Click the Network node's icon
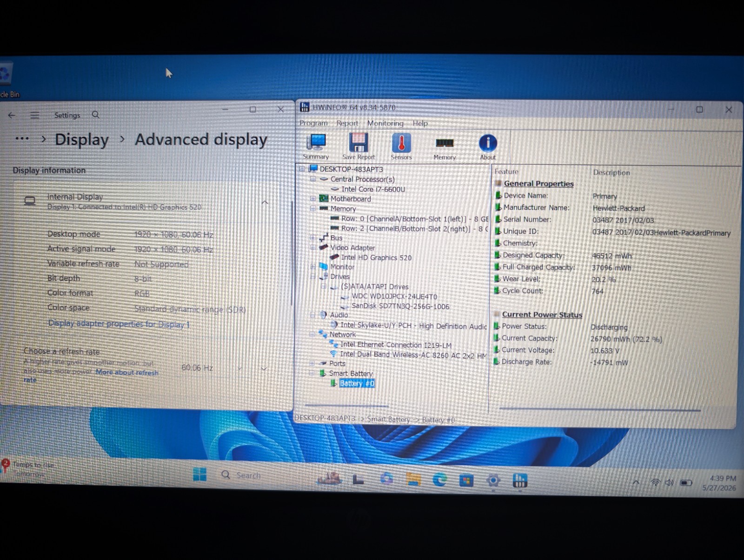This screenshot has width=744, height=560. point(323,334)
